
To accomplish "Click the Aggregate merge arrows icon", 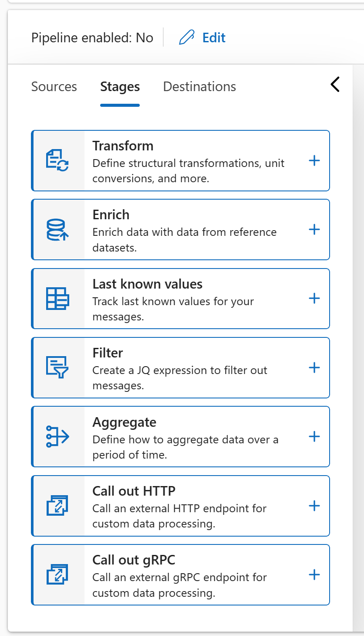I will click(57, 436).
